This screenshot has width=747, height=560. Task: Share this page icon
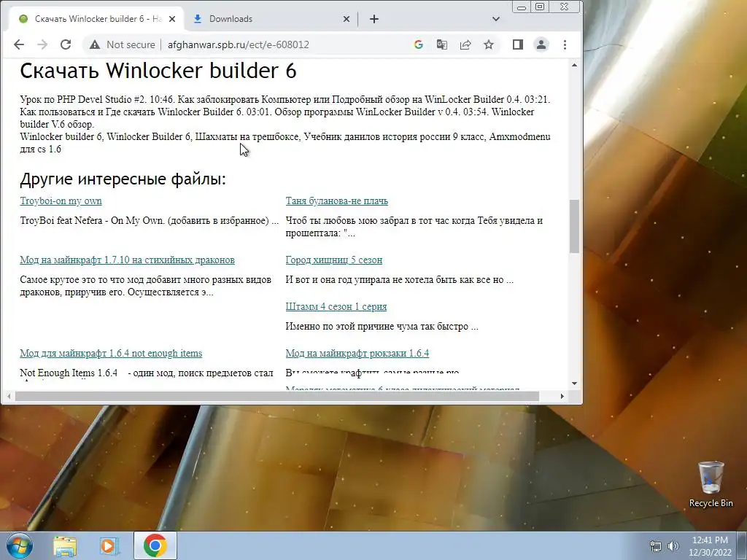(x=465, y=44)
